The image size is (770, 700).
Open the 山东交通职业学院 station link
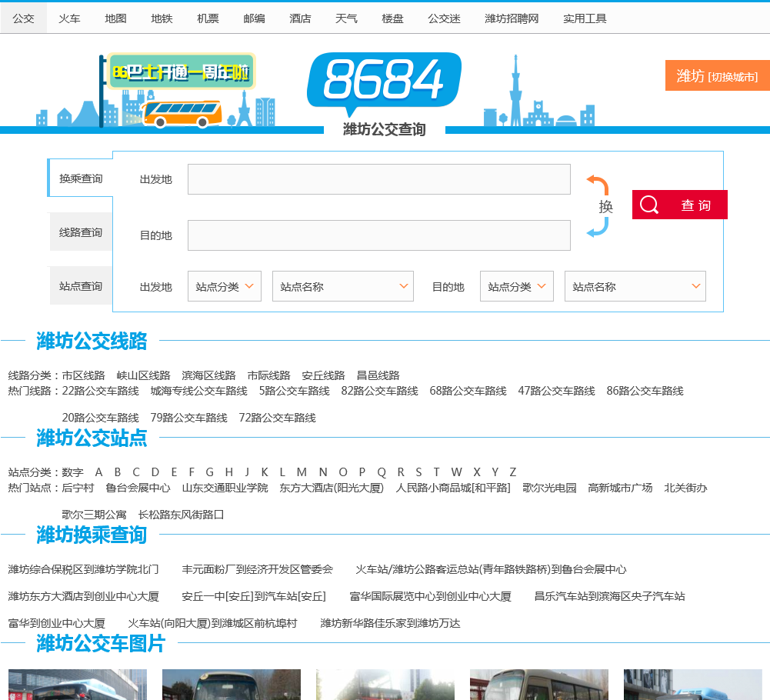click(x=225, y=488)
